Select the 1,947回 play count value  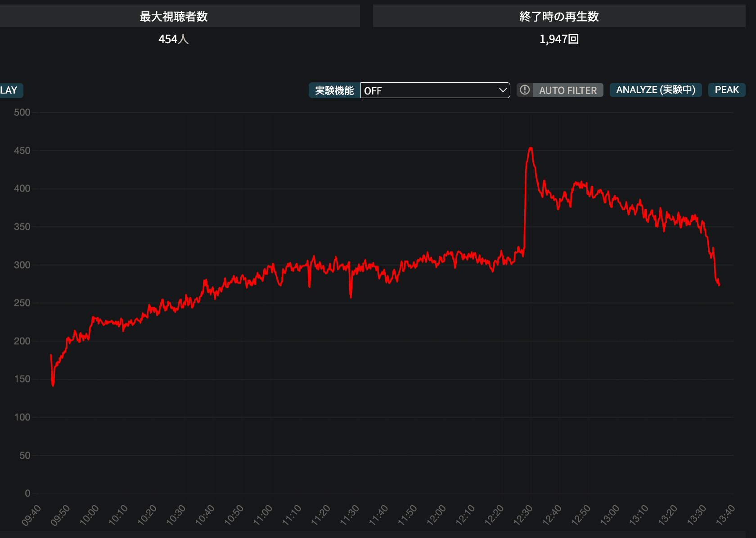pyautogui.click(x=559, y=39)
